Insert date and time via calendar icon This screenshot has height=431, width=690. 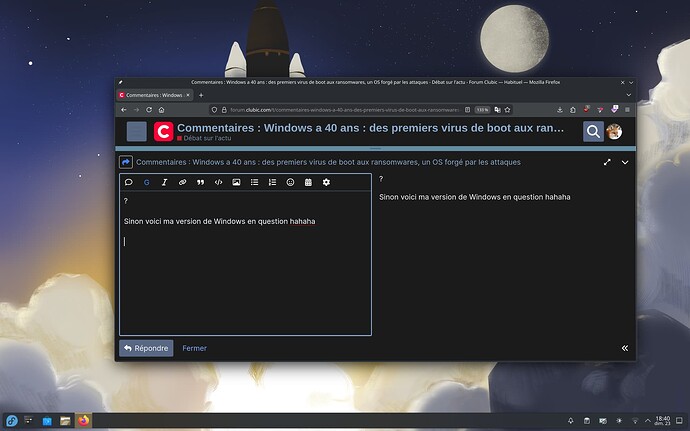click(308, 182)
